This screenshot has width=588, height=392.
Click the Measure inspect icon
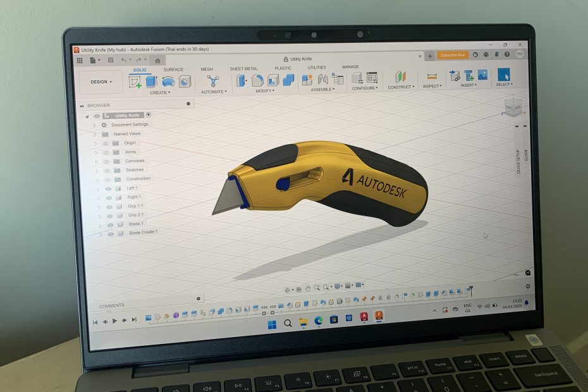click(x=432, y=76)
